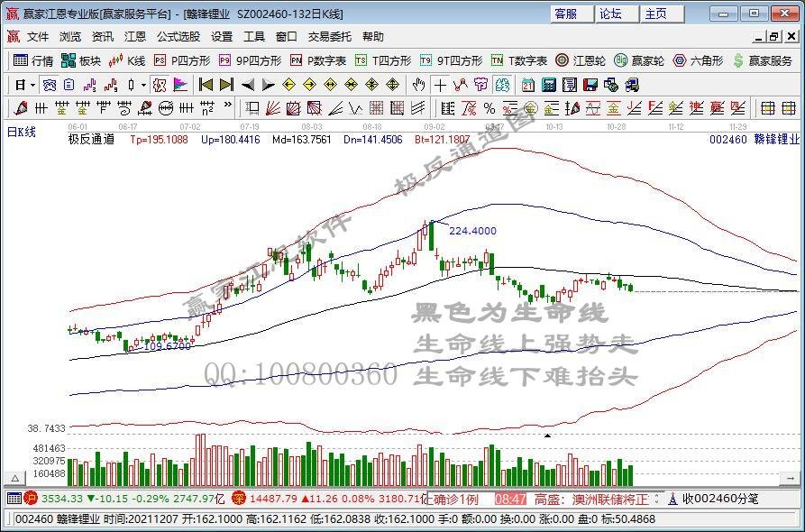Open the T四方形 tool
This screenshot has width=805, height=532.
click(x=383, y=60)
